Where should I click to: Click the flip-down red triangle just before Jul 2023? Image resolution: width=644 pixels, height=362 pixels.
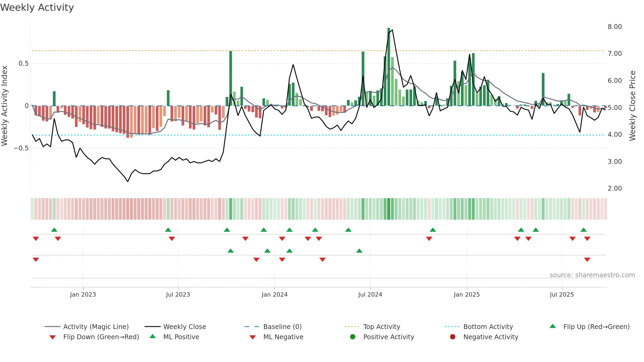[172, 239]
